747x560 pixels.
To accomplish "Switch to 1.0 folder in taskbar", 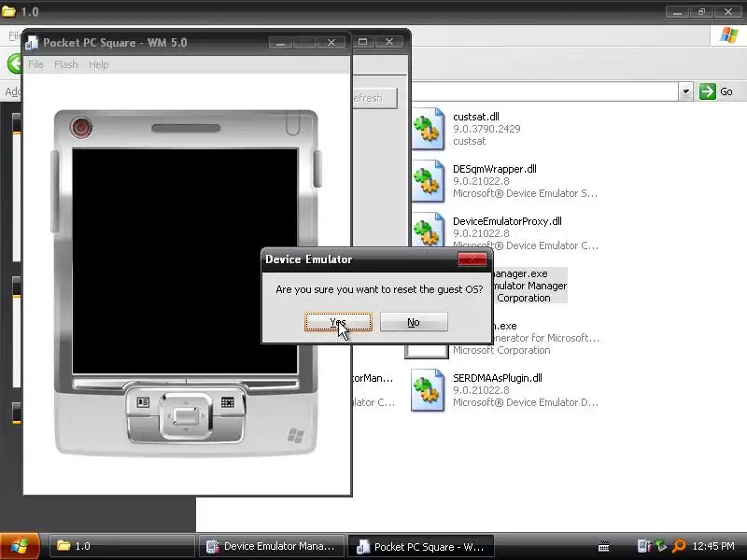I will click(122, 546).
